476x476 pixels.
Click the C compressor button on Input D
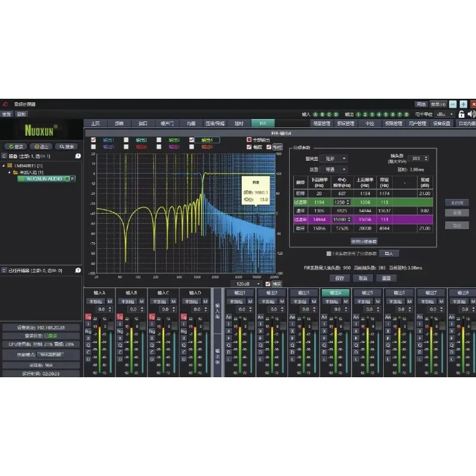coord(184,352)
